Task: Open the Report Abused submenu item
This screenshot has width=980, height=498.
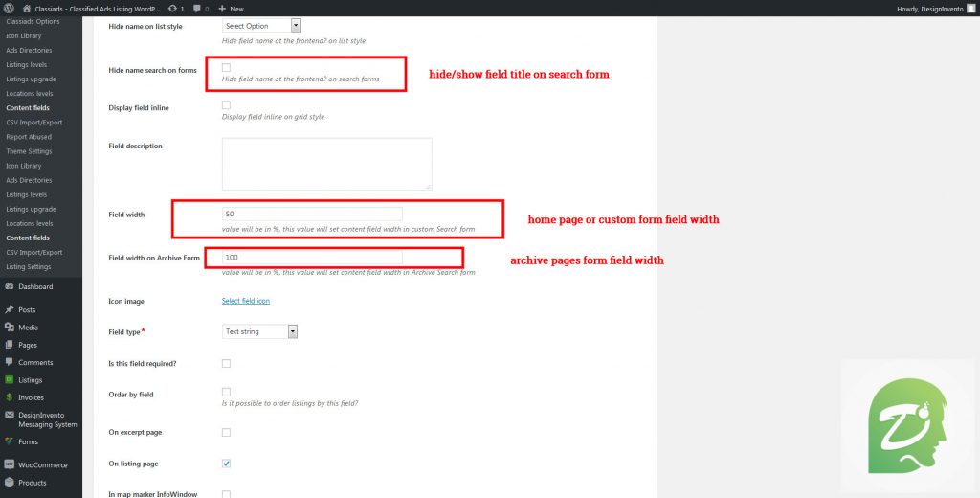Action: (x=29, y=136)
